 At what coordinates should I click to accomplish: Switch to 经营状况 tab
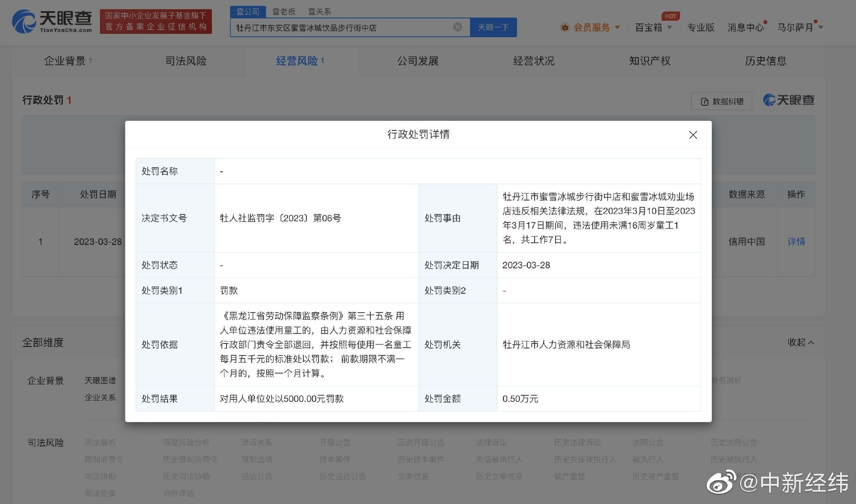tap(534, 61)
